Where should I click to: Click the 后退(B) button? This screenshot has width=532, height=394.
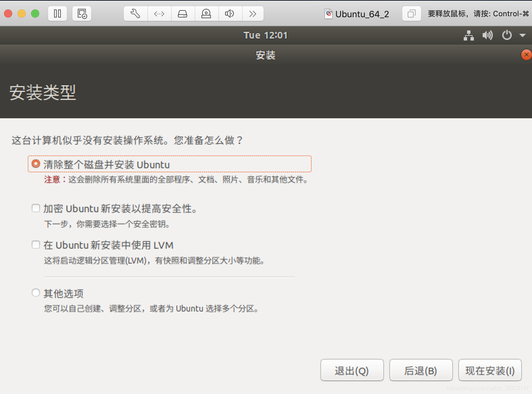tap(421, 370)
